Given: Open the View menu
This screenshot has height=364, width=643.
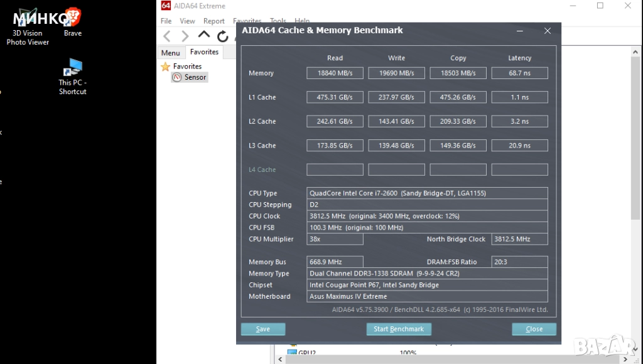Looking at the screenshot, I should (187, 21).
